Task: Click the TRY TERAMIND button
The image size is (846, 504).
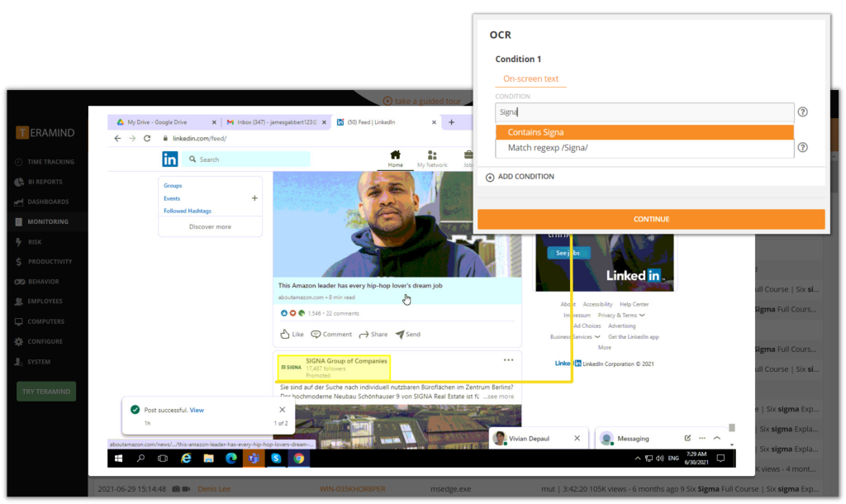Action: pyautogui.click(x=46, y=391)
